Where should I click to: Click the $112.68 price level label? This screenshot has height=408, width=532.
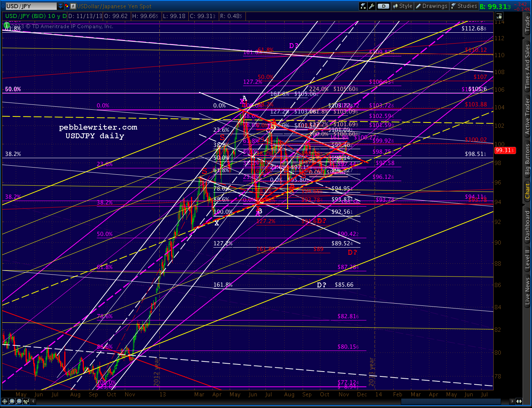pos(474,29)
